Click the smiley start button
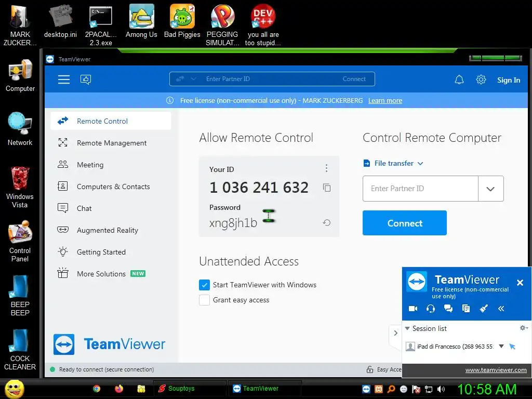The image size is (532, 399). (x=15, y=389)
